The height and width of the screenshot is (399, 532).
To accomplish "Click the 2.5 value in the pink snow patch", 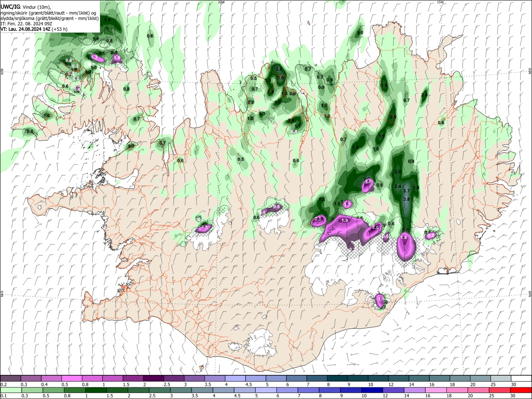I will [318, 219].
